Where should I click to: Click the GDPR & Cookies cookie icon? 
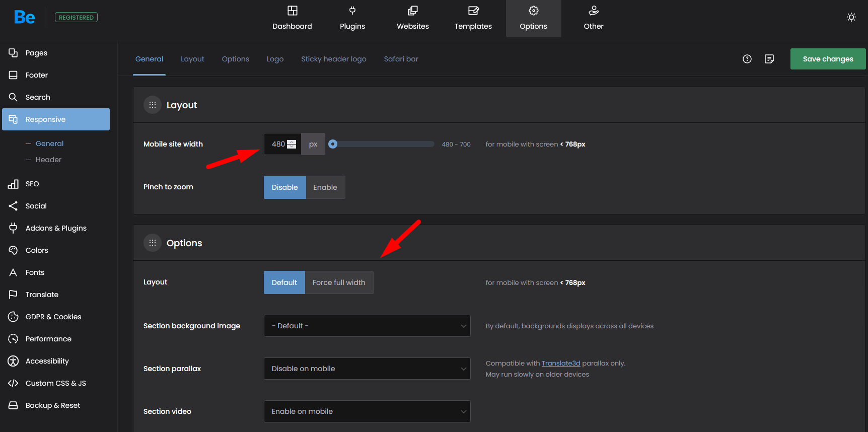click(13, 317)
